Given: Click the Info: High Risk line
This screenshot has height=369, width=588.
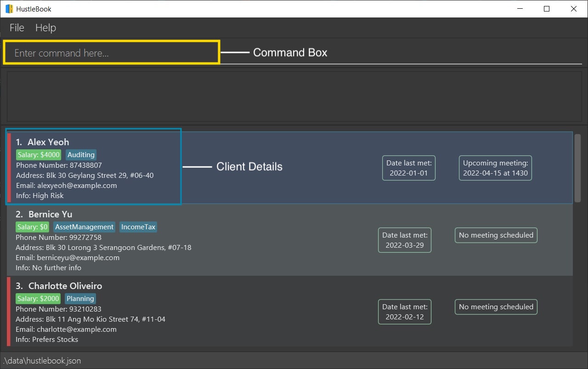Looking at the screenshot, I should pos(40,196).
